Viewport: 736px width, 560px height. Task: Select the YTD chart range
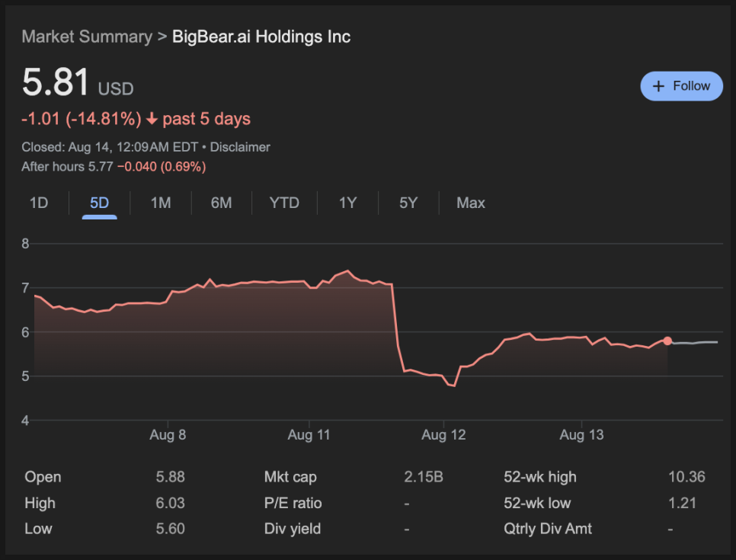click(284, 203)
